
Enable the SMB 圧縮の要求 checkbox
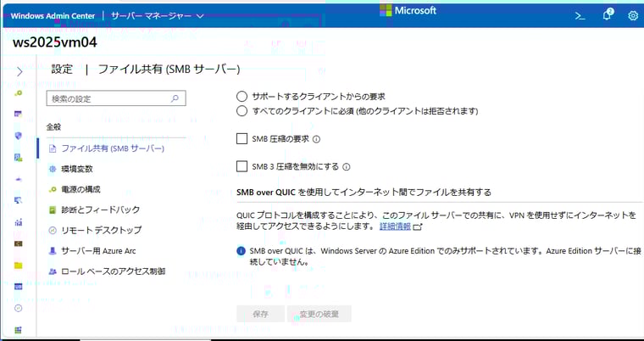coord(241,139)
